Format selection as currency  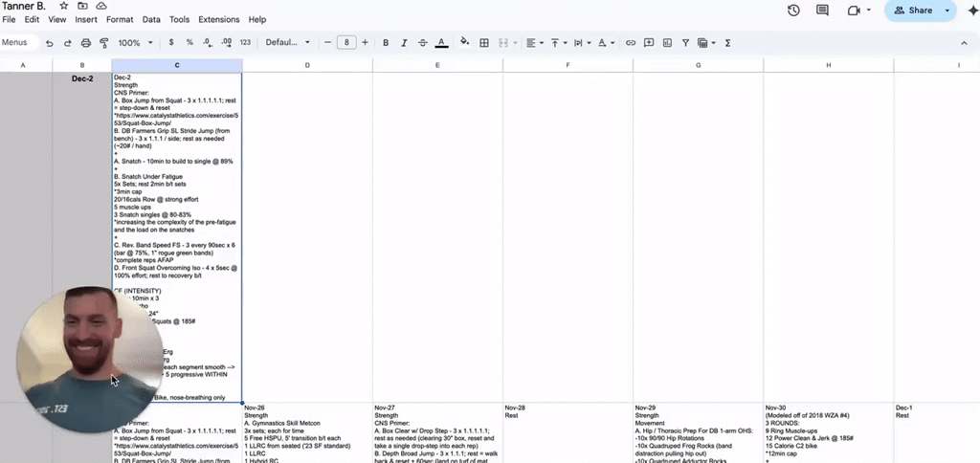pos(171,42)
